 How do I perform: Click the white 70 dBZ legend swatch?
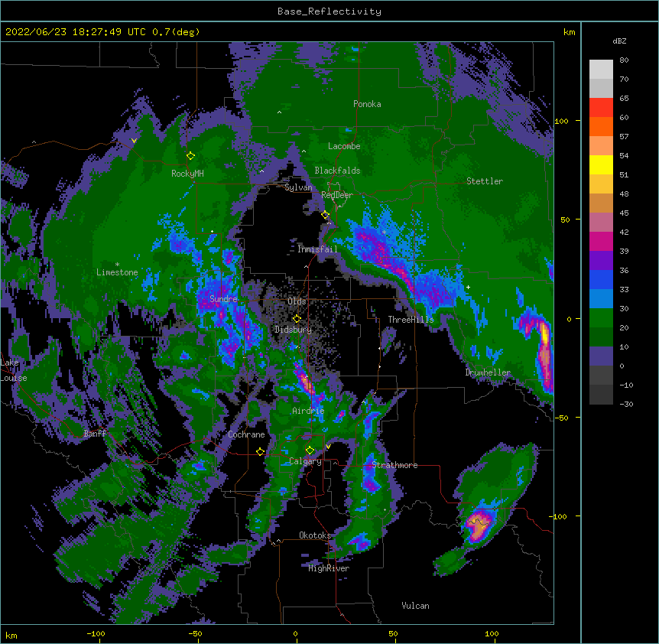601,70
